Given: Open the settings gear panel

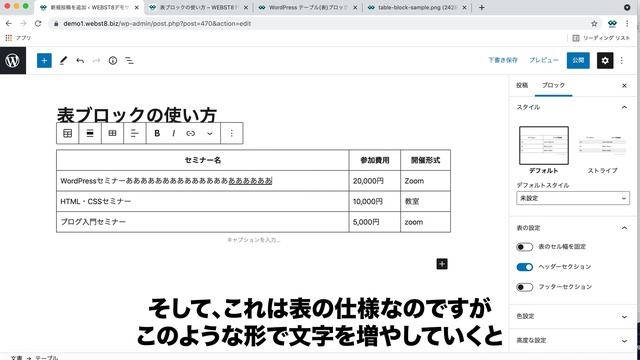Looking at the screenshot, I should tap(605, 60).
